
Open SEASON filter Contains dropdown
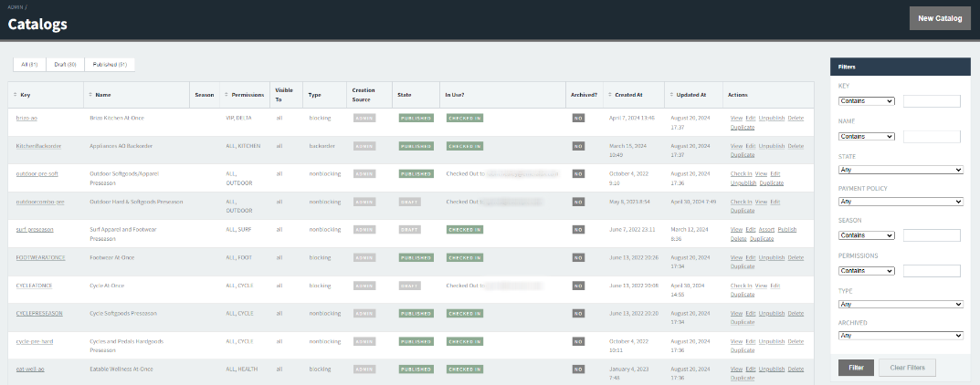click(x=866, y=235)
